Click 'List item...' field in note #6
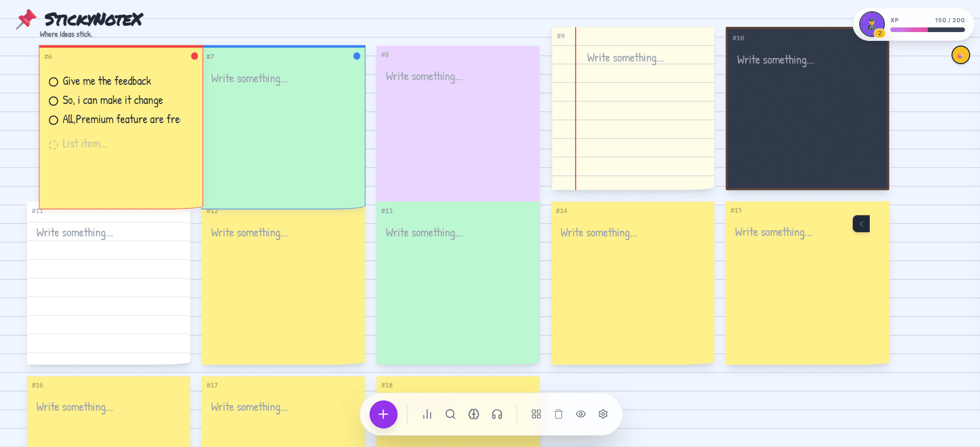This screenshot has width=980, height=447. click(x=85, y=144)
